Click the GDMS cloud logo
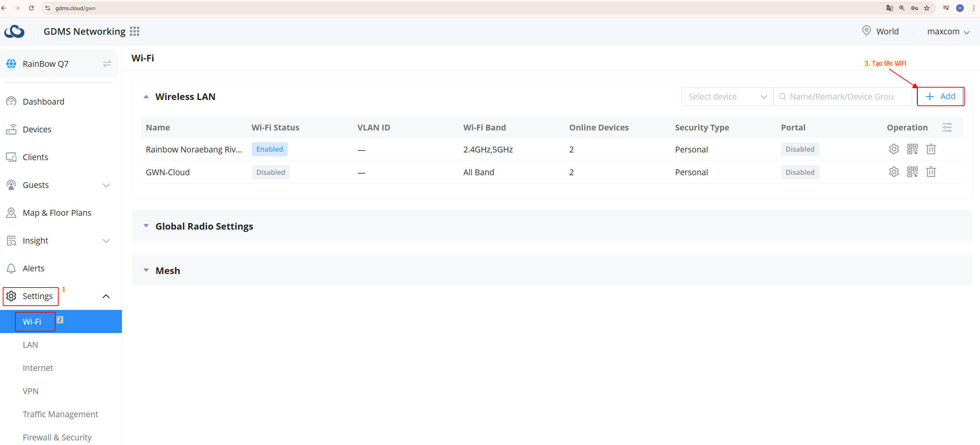The image size is (980, 445). pyautogui.click(x=14, y=31)
